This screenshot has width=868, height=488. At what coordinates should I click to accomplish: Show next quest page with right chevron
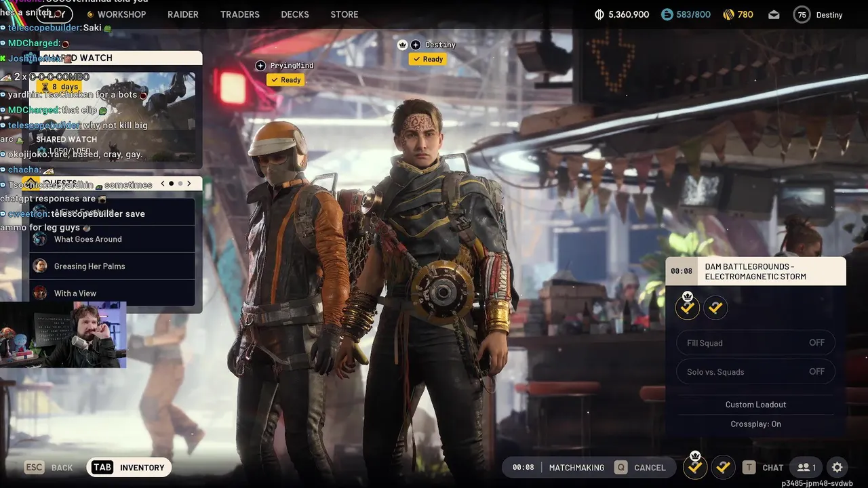tap(189, 184)
